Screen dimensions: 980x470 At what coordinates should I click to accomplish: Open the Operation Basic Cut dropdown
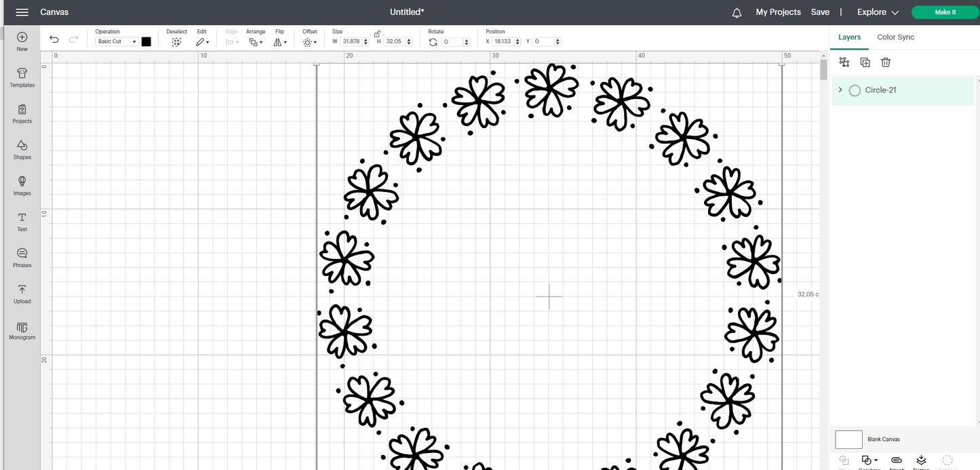(x=116, y=42)
